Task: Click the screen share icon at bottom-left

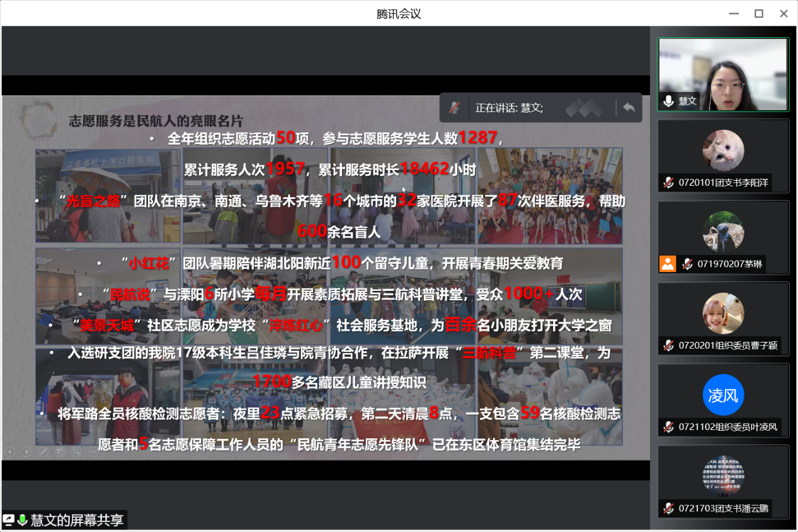Action: click(9, 520)
